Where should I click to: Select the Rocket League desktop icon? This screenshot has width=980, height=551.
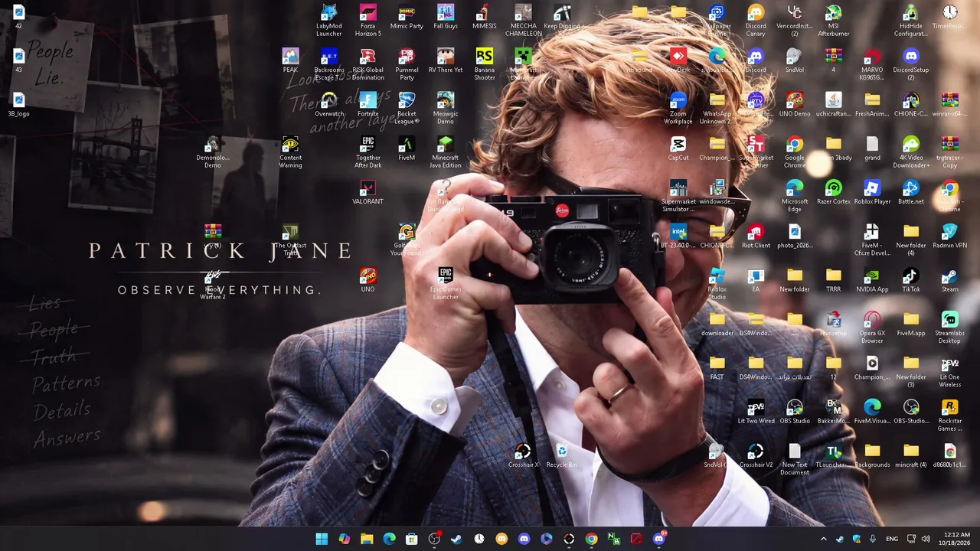tap(407, 109)
